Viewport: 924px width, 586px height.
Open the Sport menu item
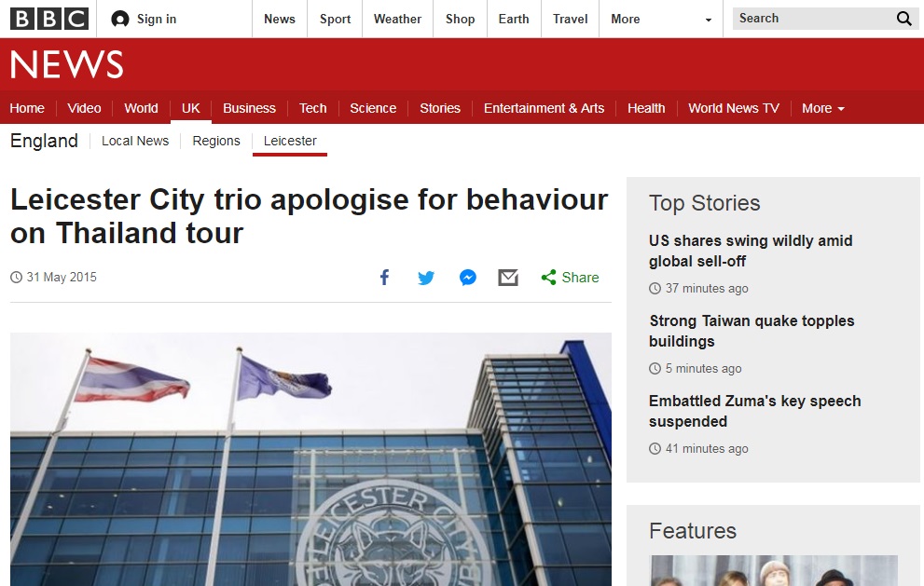click(x=335, y=19)
